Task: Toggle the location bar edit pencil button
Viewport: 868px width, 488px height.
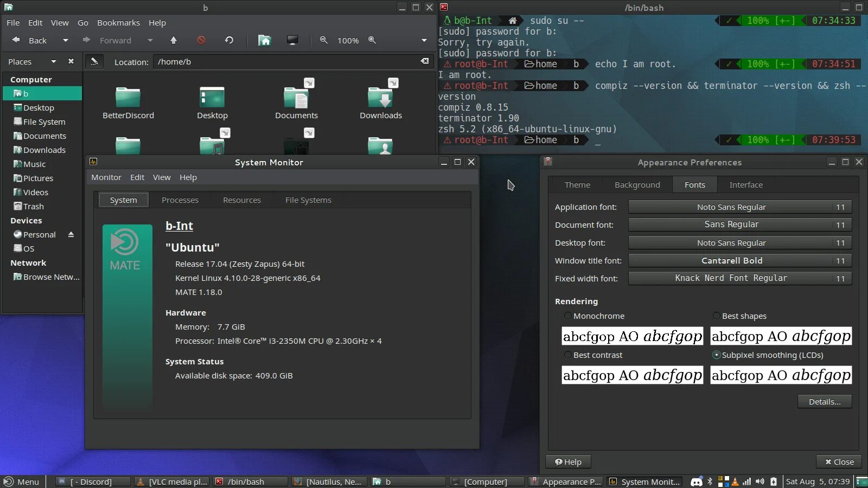Action: tap(94, 61)
